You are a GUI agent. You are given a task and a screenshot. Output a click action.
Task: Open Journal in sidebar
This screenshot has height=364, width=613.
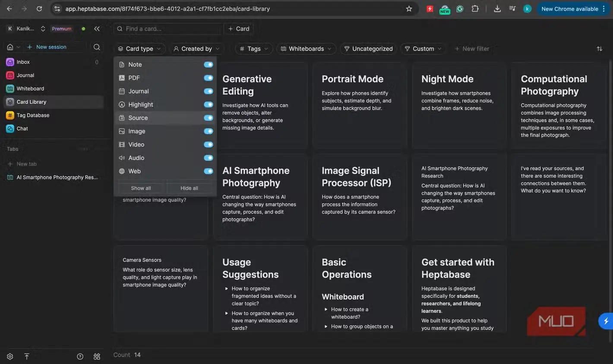coord(53,75)
